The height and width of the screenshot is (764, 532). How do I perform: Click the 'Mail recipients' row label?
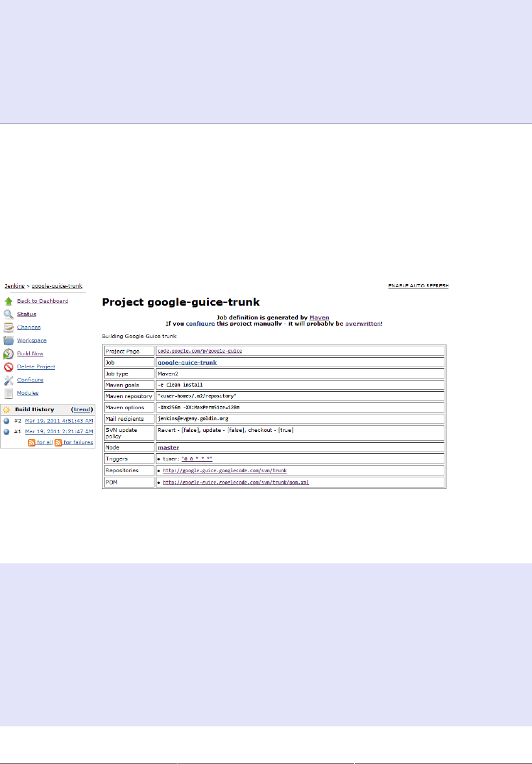tap(125, 419)
